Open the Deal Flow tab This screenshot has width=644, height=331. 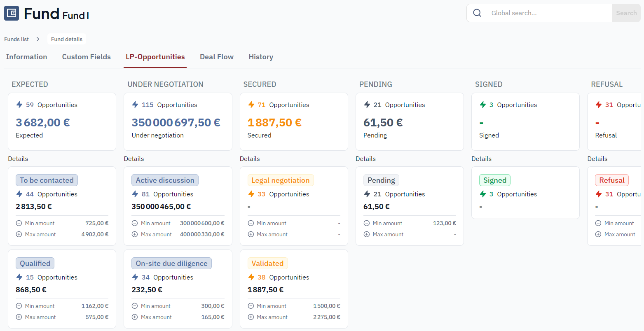(x=217, y=57)
